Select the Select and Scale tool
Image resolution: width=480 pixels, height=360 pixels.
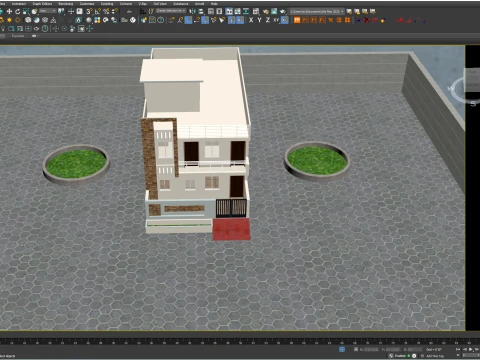pyautogui.click(x=26, y=11)
